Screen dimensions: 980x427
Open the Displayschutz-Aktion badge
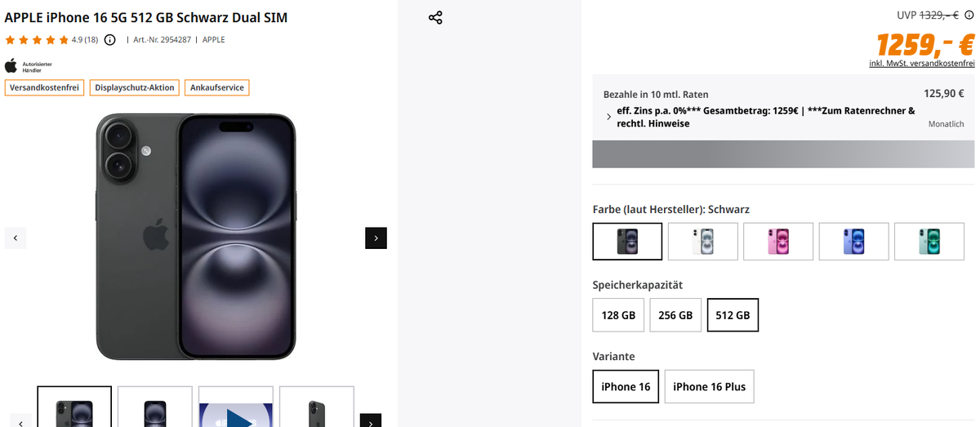point(135,87)
